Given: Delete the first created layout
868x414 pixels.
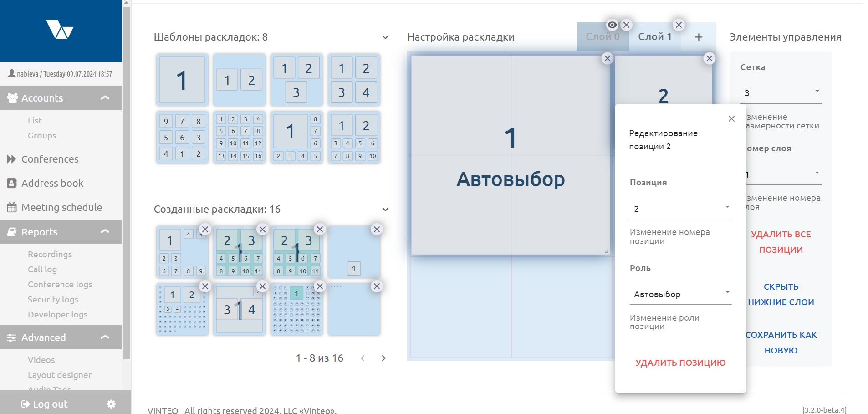Looking at the screenshot, I should click(205, 229).
